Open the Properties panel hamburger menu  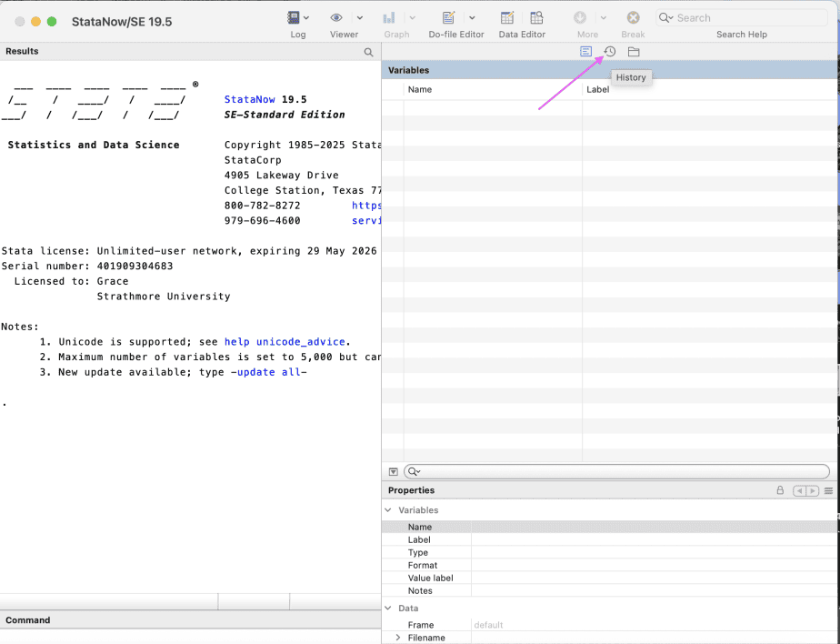click(x=828, y=490)
